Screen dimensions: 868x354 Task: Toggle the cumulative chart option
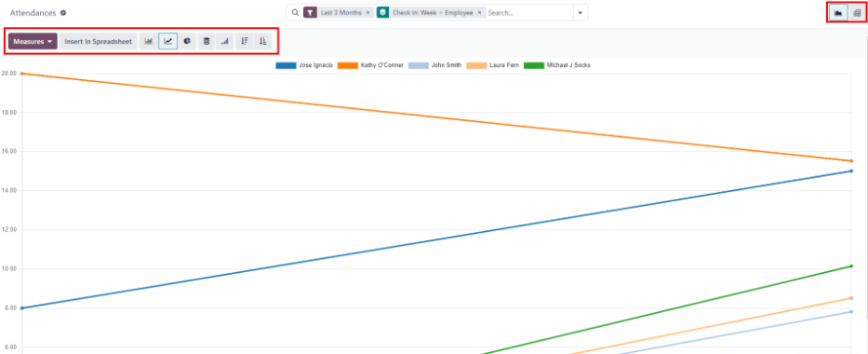[225, 41]
